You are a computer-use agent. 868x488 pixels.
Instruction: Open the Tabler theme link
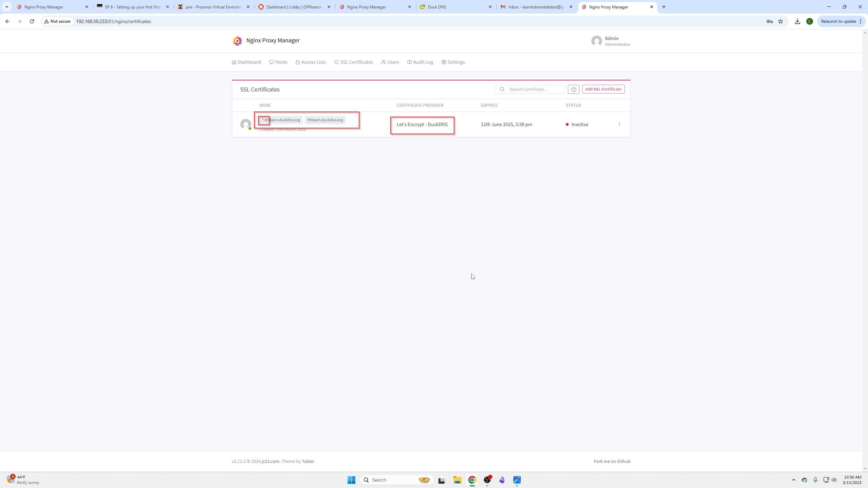click(308, 461)
